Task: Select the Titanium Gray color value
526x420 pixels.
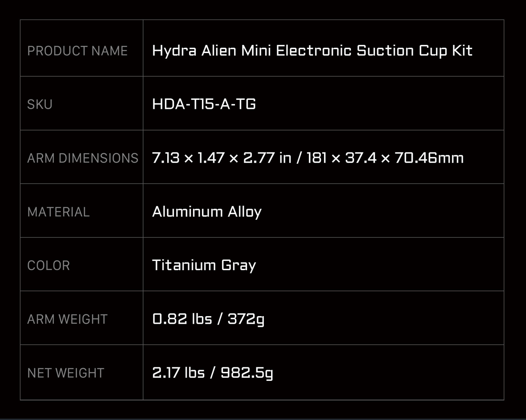Action: [x=204, y=265]
